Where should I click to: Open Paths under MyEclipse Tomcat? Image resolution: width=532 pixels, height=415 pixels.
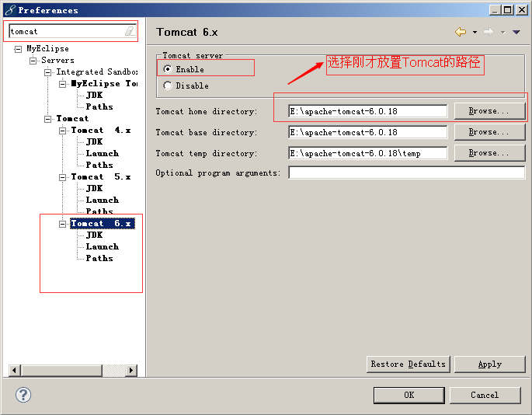coord(99,106)
